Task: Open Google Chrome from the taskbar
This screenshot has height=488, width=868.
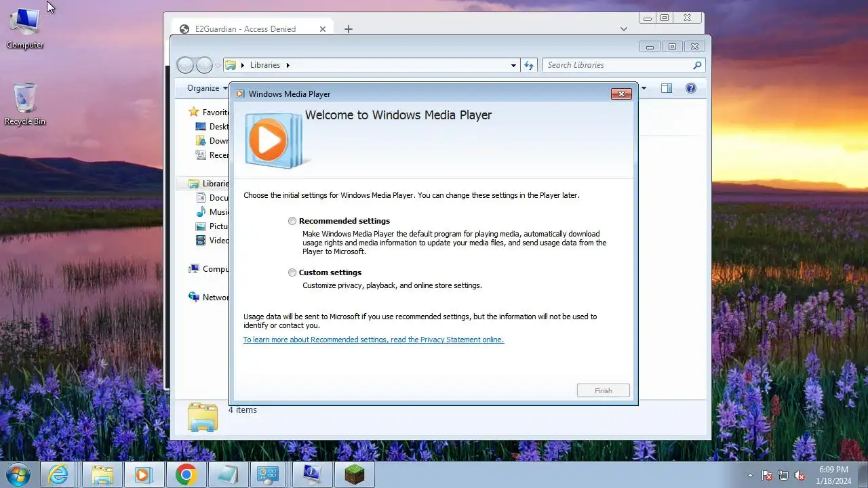Action: click(186, 474)
